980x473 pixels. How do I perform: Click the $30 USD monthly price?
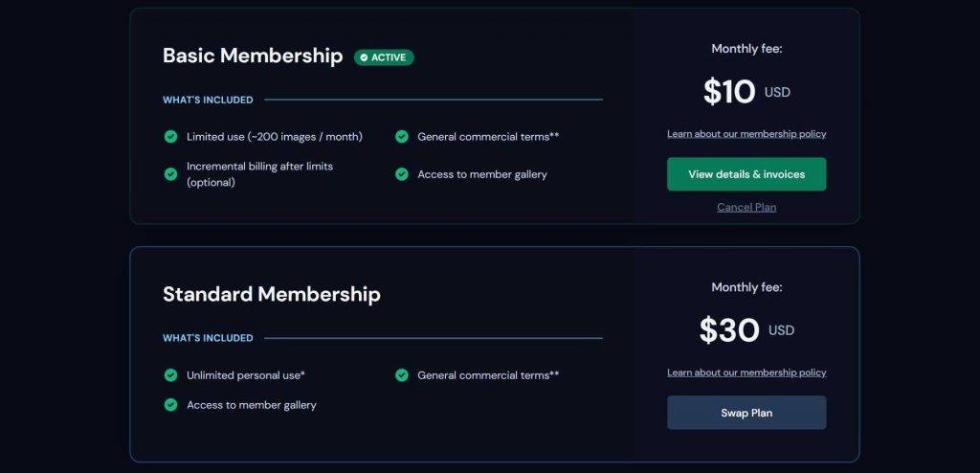746,330
